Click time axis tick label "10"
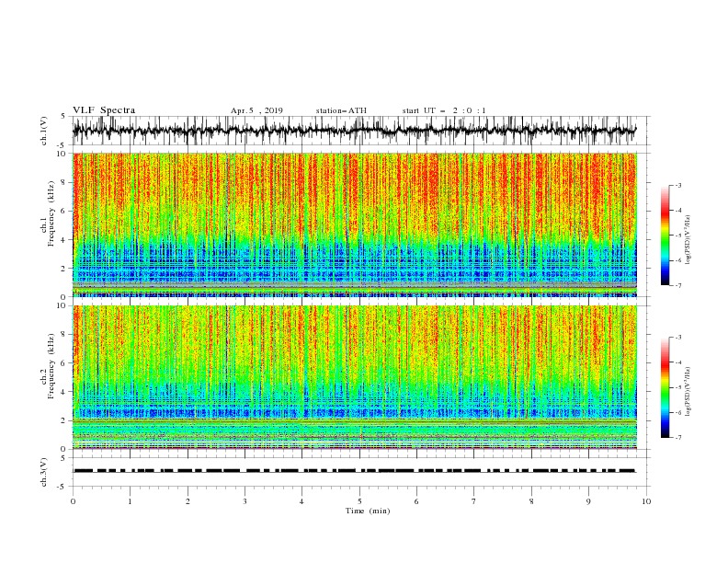The image size is (728, 563). pos(646,501)
